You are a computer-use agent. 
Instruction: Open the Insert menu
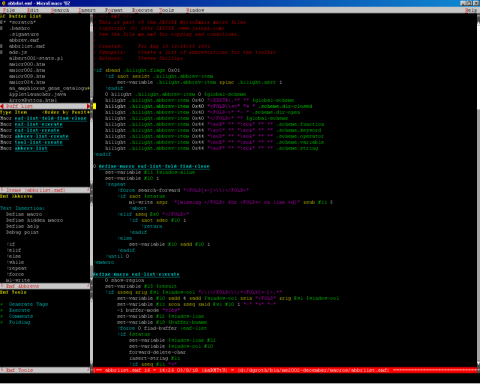[87, 10]
